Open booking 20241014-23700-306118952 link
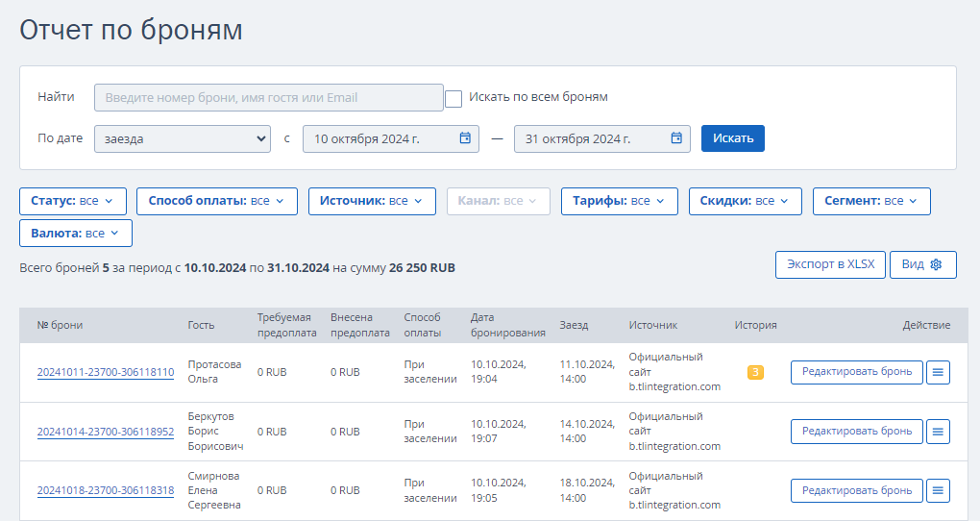Screen dimensions: 980x521 (x=105, y=432)
